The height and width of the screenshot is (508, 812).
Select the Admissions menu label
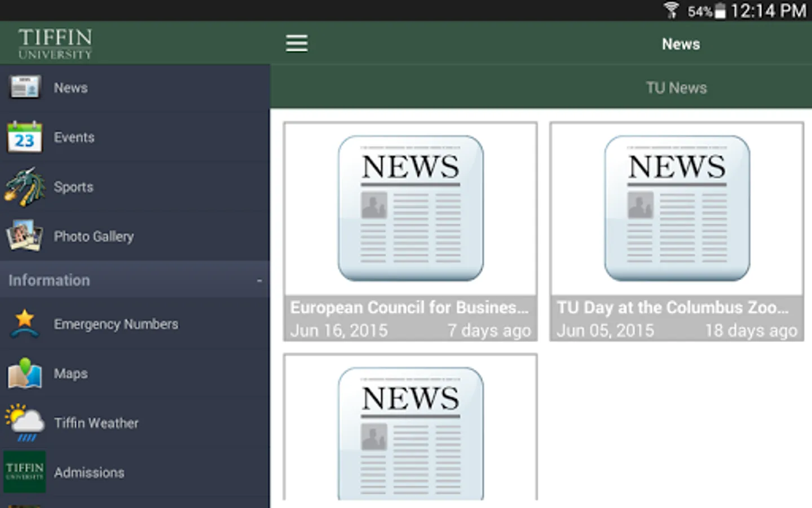(x=89, y=472)
